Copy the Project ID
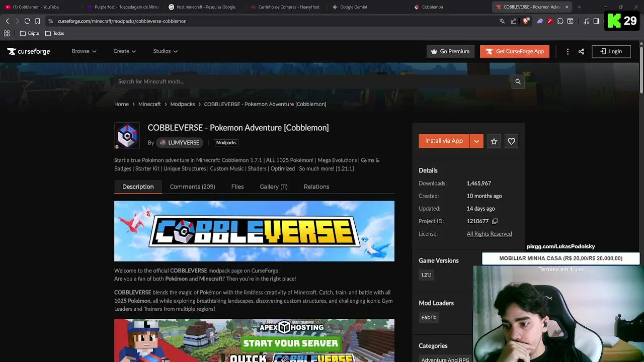 [495, 221]
